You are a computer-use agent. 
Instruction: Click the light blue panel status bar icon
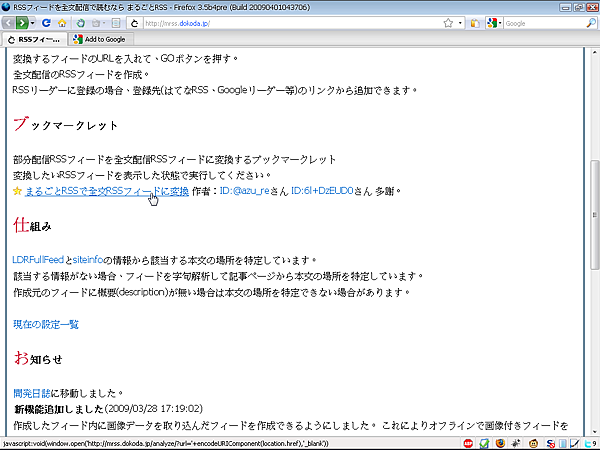(562, 443)
